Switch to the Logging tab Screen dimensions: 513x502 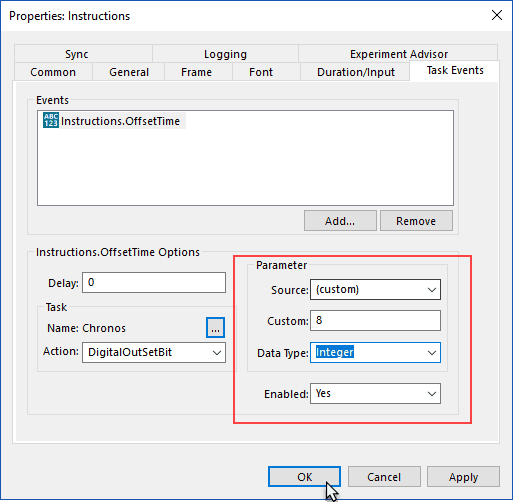[225, 54]
